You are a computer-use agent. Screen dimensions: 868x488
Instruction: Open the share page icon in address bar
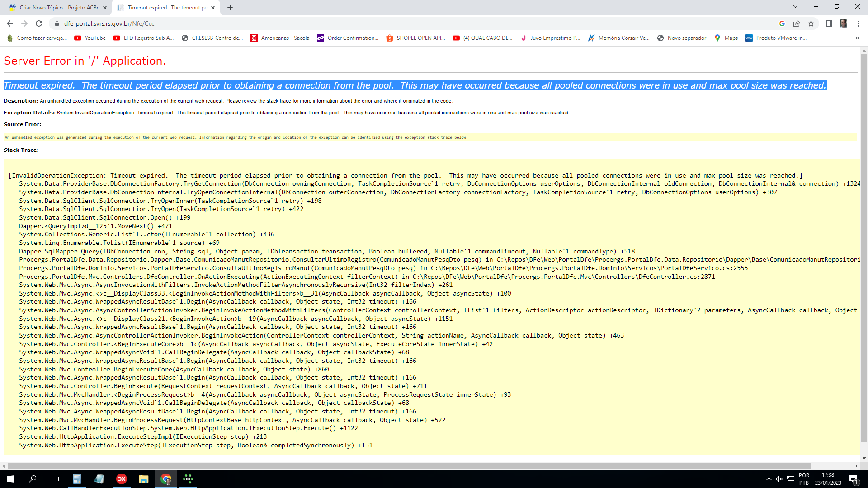[797, 23]
